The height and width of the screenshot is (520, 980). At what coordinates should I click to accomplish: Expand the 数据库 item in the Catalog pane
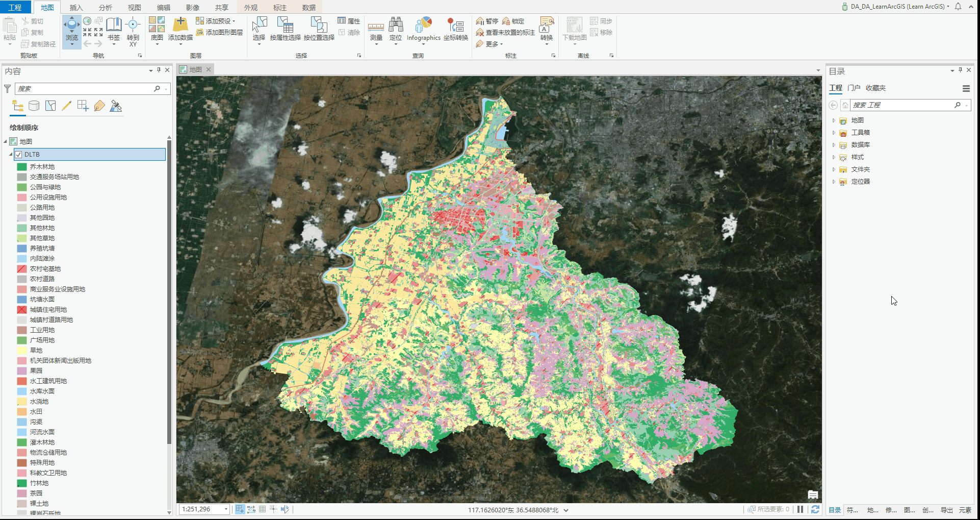pyautogui.click(x=834, y=145)
